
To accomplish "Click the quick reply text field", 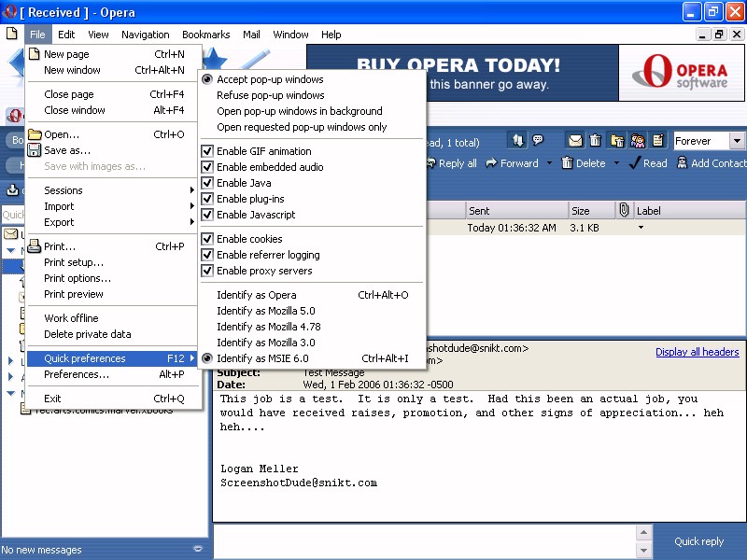I will pyautogui.click(x=425, y=541).
